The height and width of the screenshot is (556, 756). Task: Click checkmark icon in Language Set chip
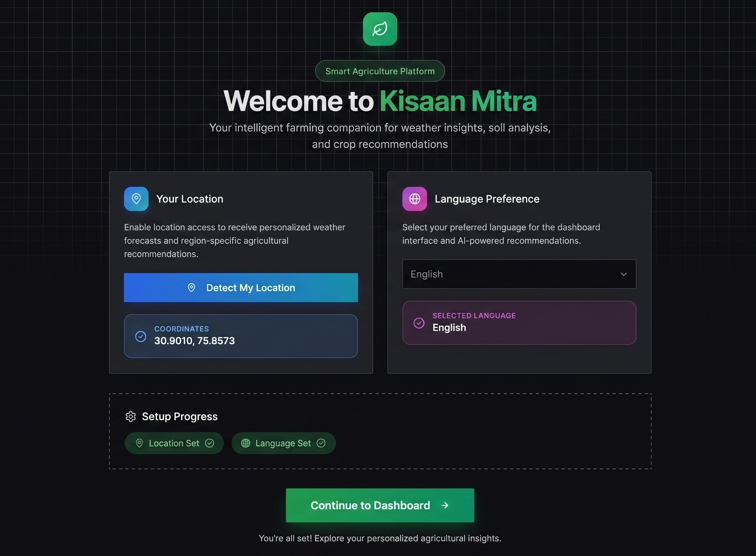click(x=321, y=443)
